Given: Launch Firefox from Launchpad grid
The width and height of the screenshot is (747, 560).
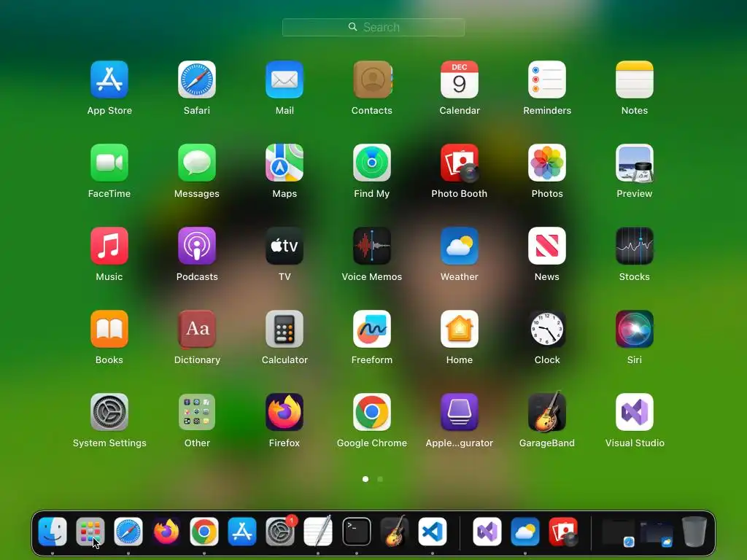Looking at the screenshot, I should coord(285,412).
